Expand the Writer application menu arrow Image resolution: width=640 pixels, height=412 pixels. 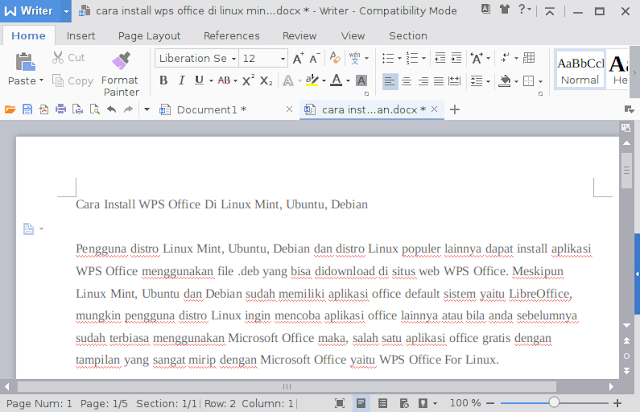66,11
